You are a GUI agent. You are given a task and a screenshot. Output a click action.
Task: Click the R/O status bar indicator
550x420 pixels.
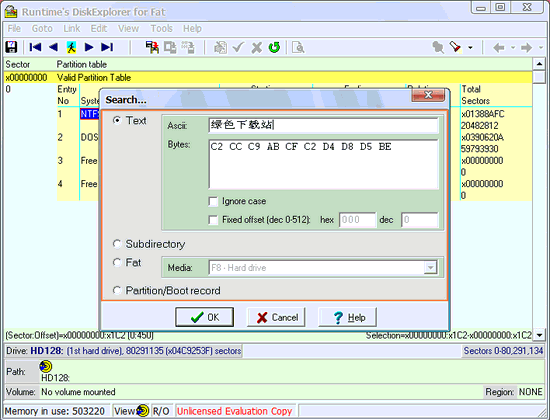click(x=161, y=411)
